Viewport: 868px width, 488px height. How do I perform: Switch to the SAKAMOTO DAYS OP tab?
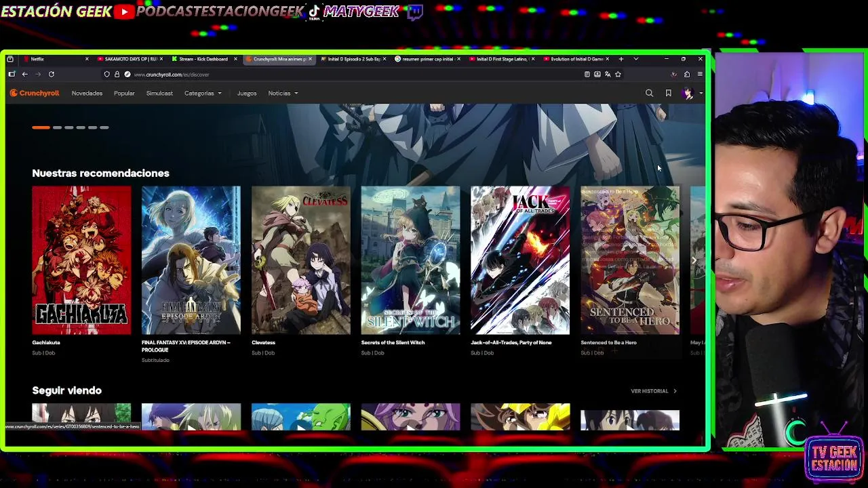coord(129,59)
